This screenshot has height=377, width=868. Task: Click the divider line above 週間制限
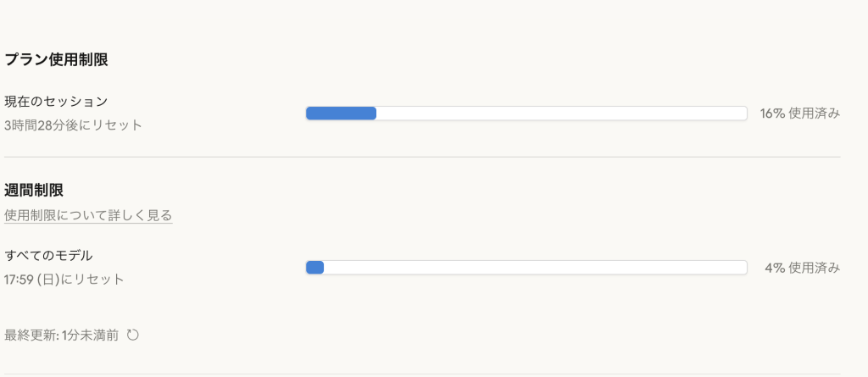point(422,157)
